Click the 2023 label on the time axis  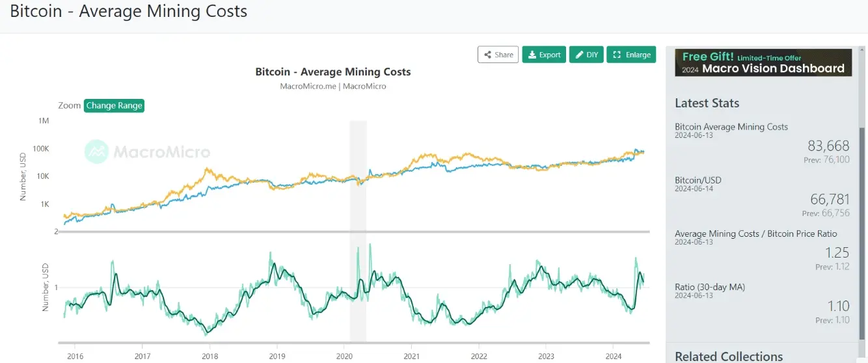point(546,356)
